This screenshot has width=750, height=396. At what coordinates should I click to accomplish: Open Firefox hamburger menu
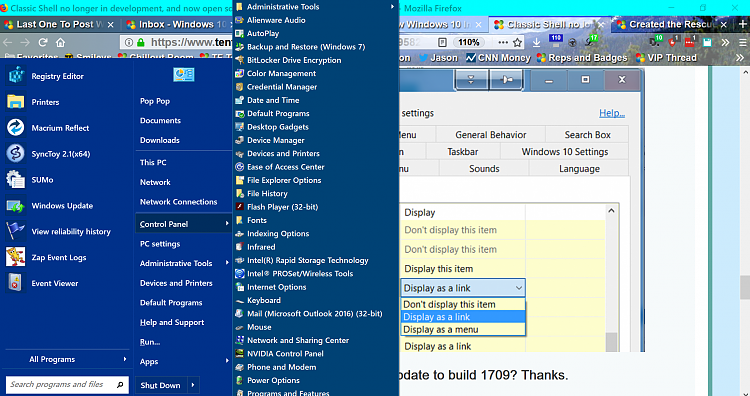pos(742,43)
